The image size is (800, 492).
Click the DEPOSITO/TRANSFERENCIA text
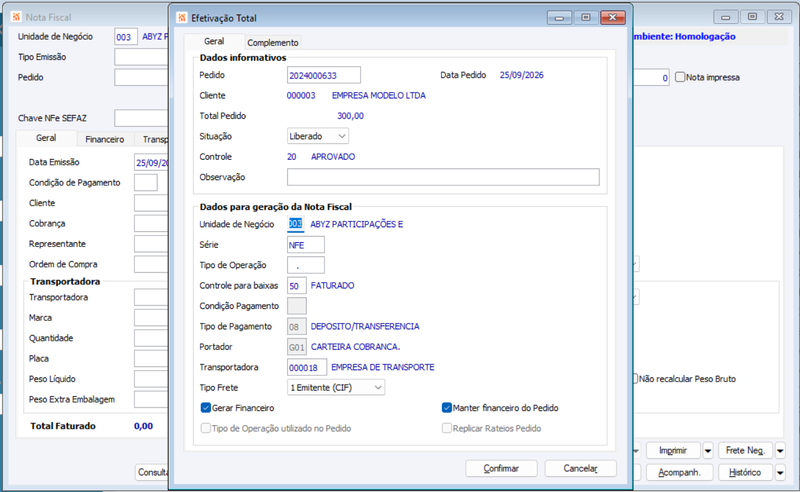click(365, 326)
